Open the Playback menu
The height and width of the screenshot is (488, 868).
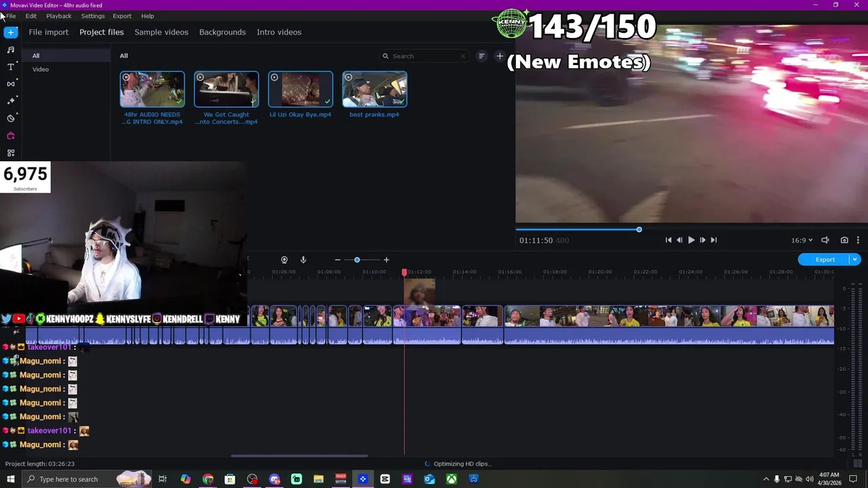pyautogui.click(x=59, y=16)
